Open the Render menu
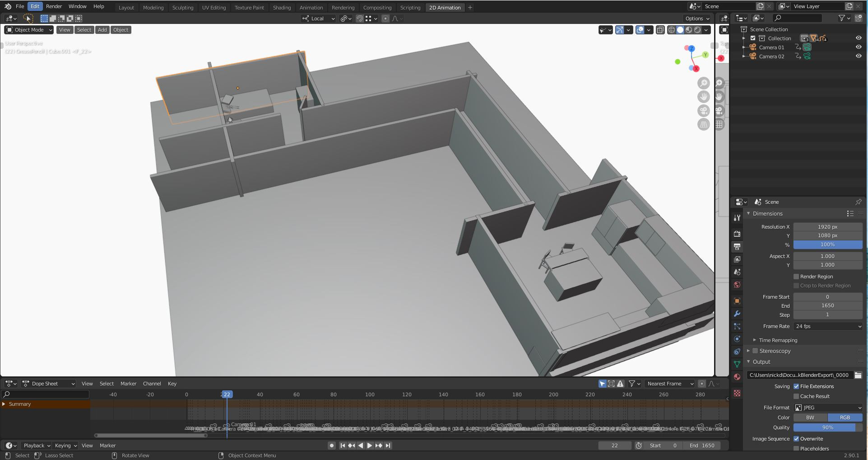Image resolution: width=868 pixels, height=460 pixels. 54,6
